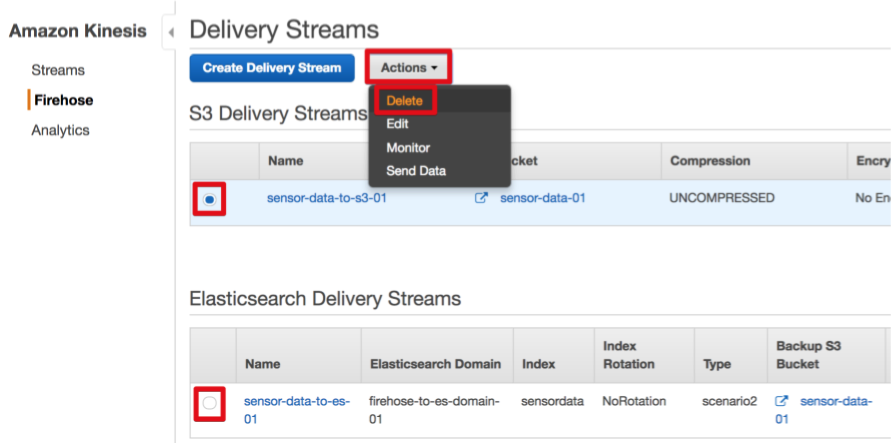Click Index Rotation column header

point(628,355)
